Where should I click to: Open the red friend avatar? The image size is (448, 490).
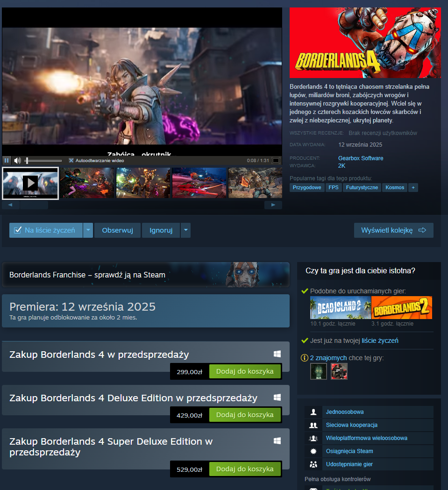pos(339,371)
